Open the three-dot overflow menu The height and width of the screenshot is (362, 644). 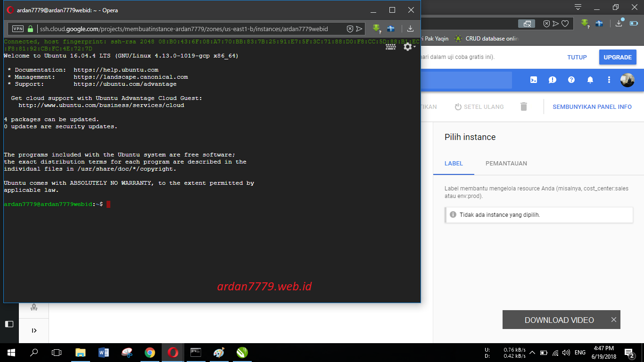point(609,80)
